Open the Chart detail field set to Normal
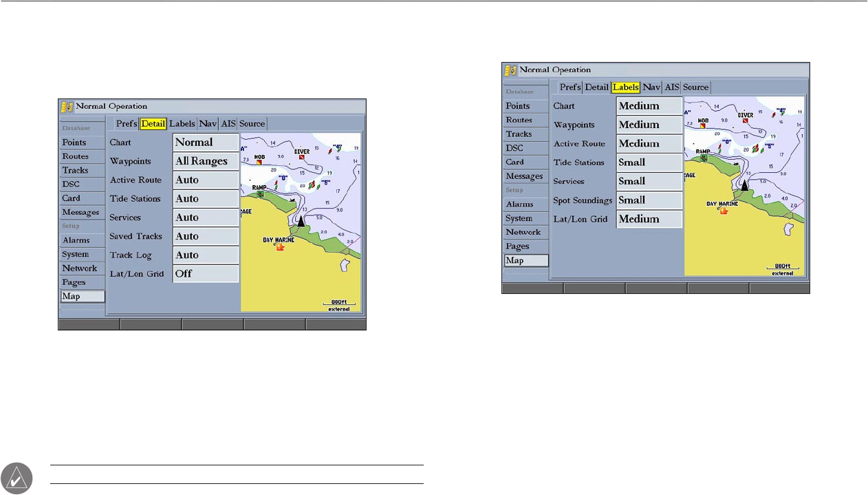Viewport: 868px width, 495px height. 206,143
